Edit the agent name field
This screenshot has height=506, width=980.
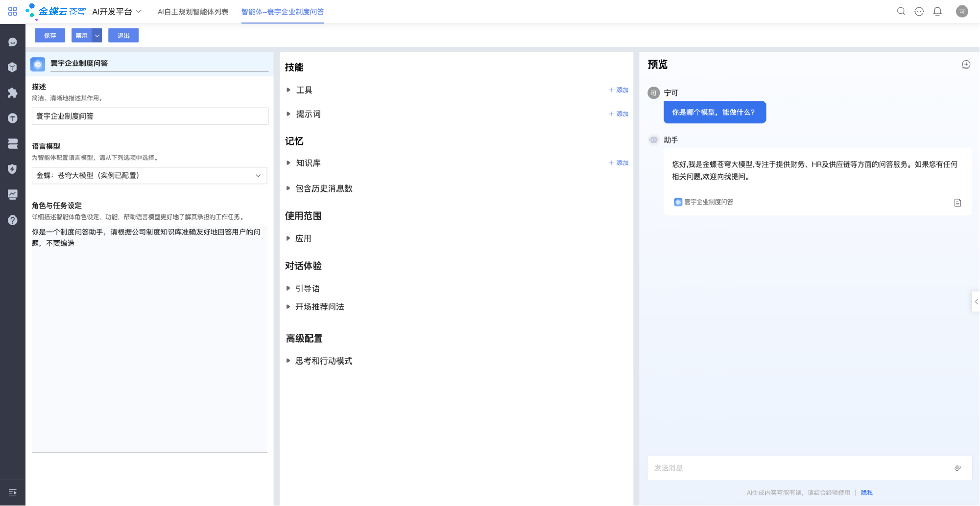coord(159,64)
